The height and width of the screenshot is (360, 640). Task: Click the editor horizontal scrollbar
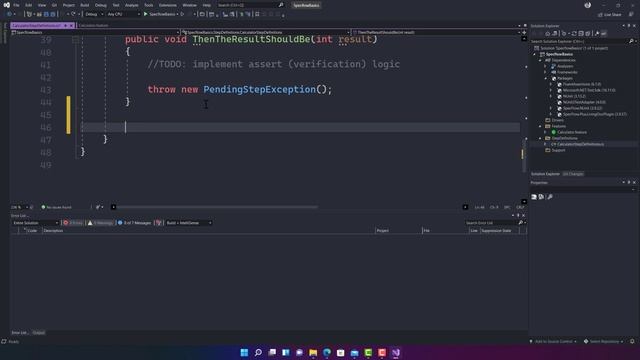tap(216, 207)
